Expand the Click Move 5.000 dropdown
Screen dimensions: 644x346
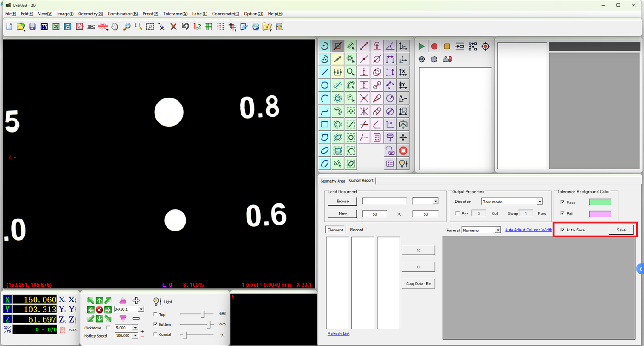tap(135, 328)
